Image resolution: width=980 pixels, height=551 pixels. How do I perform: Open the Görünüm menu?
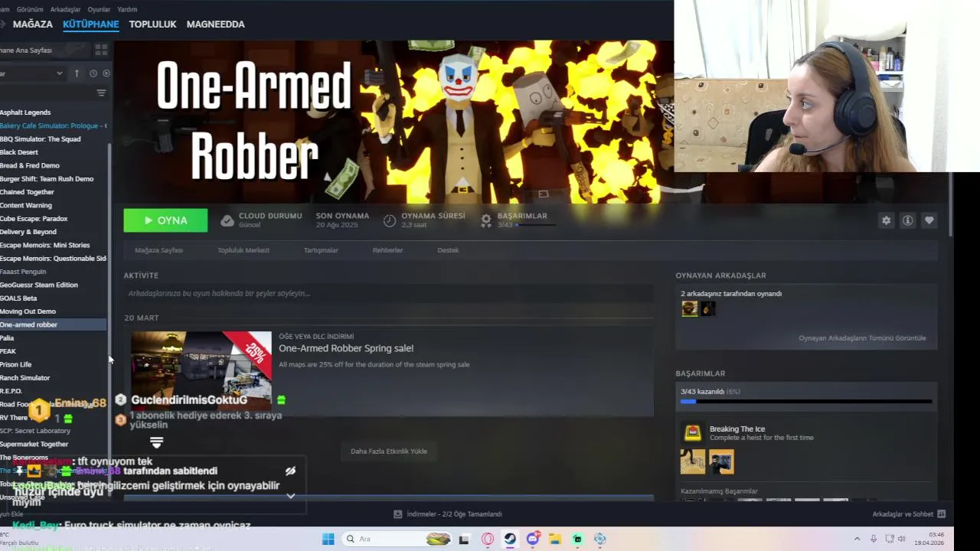coord(29,9)
